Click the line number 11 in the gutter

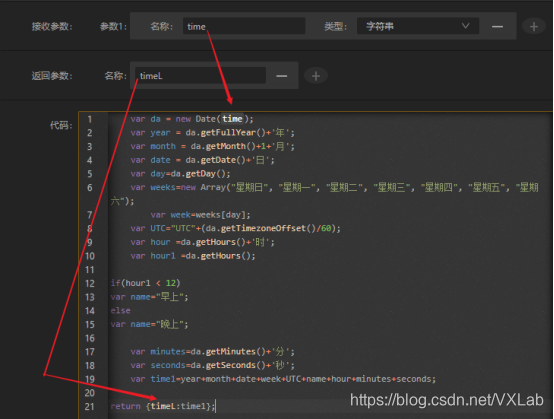click(x=90, y=270)
